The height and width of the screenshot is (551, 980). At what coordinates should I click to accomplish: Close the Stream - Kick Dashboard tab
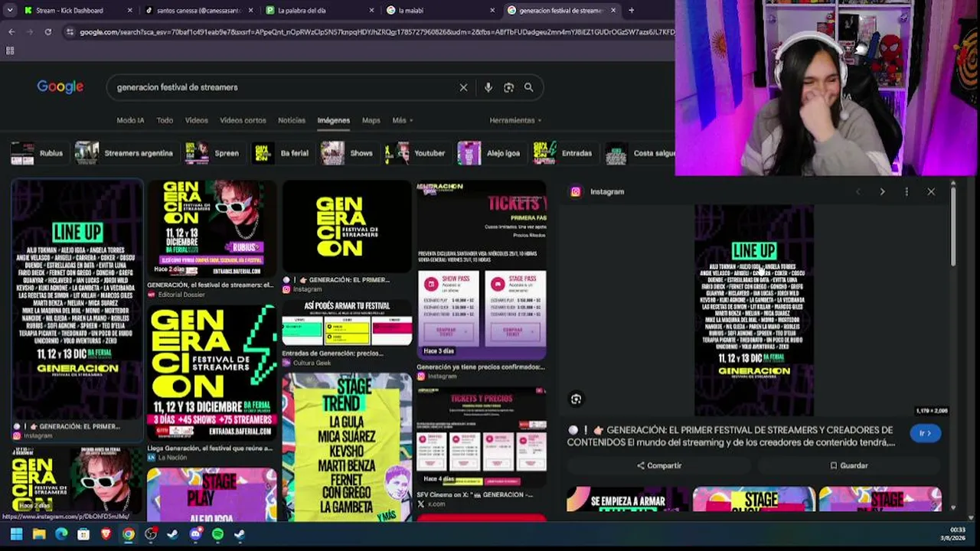[x=129, y=11]
